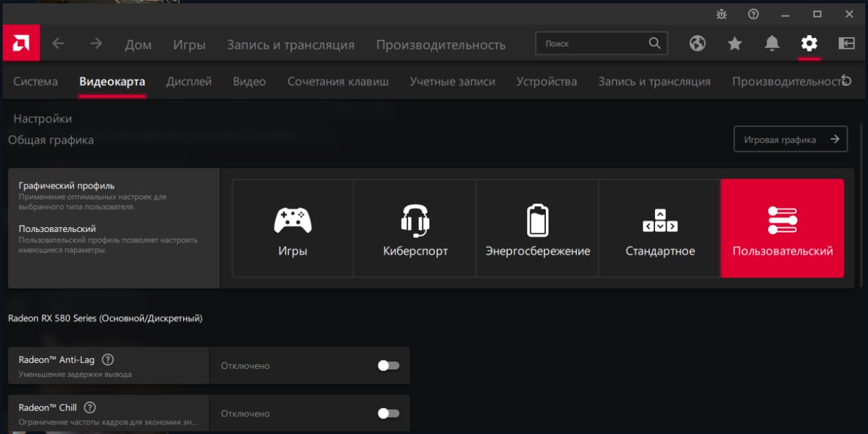Image resolution: width=868 pixels, height=434 pixels.
Task: Switch to the Дисплей settings tab
Action: coord(189,81)
